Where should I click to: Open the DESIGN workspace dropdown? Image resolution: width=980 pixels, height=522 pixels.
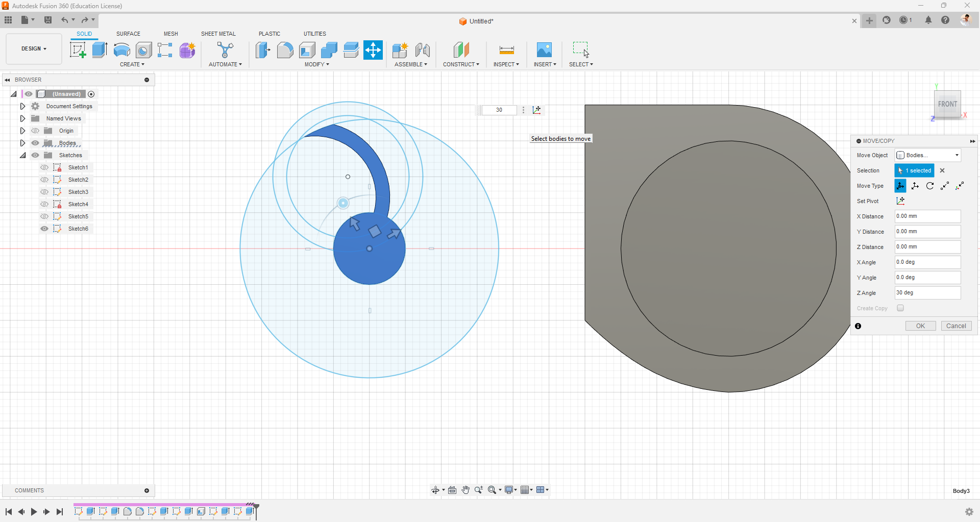pyautogui.click(x=34, y=49)
